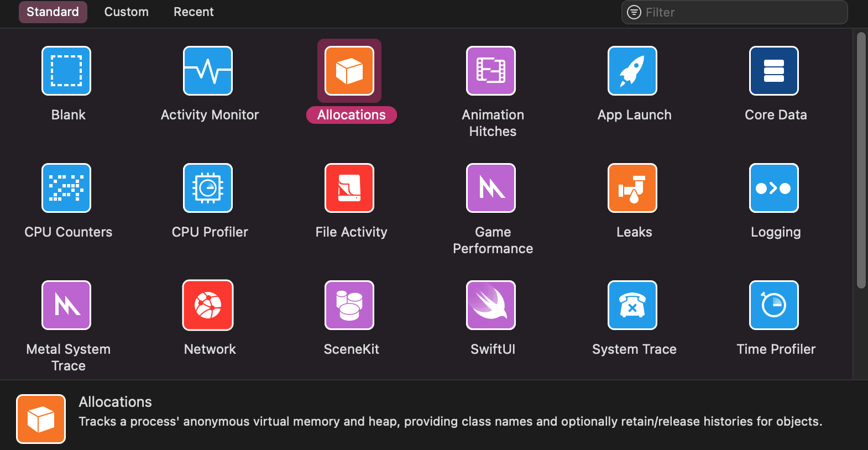The width and height of the screenshot is (868, 450).
Task: Click the SwiftUI label text
Action: (x=493, y=349)
